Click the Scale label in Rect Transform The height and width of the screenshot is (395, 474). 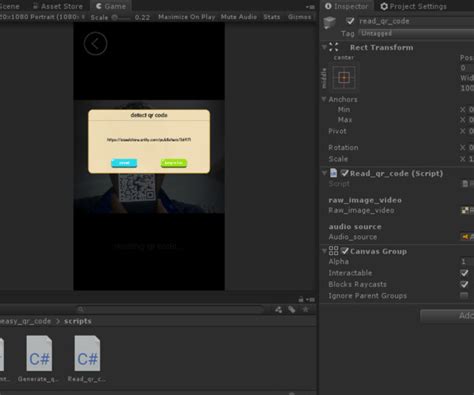(338, 159)
